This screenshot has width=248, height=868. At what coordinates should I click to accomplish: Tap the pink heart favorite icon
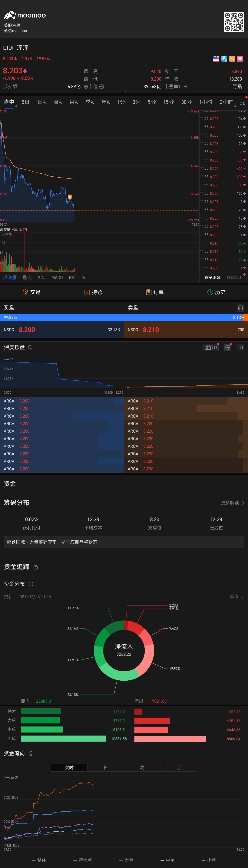(240, 59)
